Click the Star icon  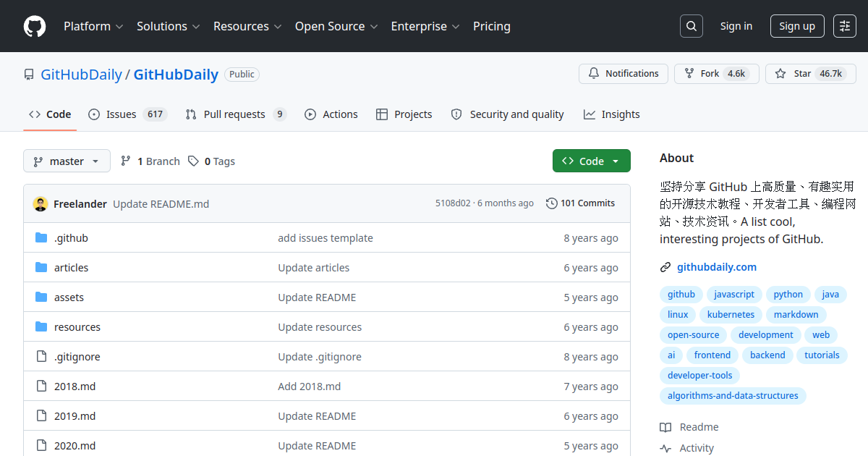[x=780, y=74]
